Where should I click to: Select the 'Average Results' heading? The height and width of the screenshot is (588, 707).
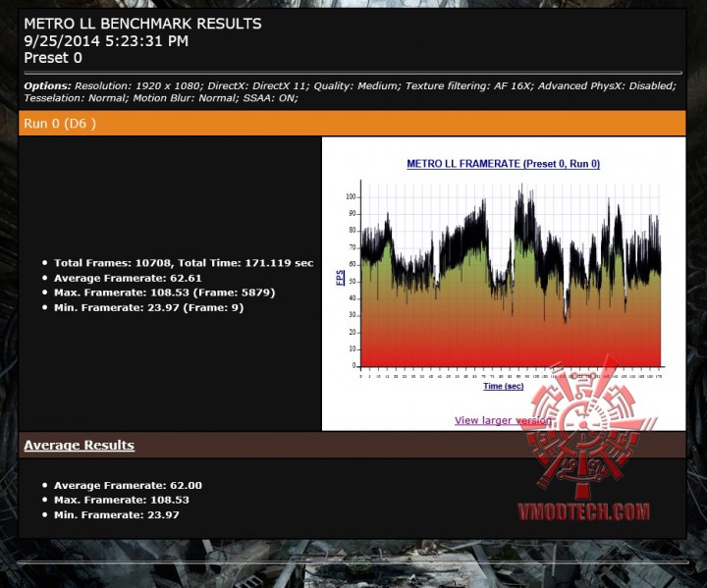[x=79, y=445]
